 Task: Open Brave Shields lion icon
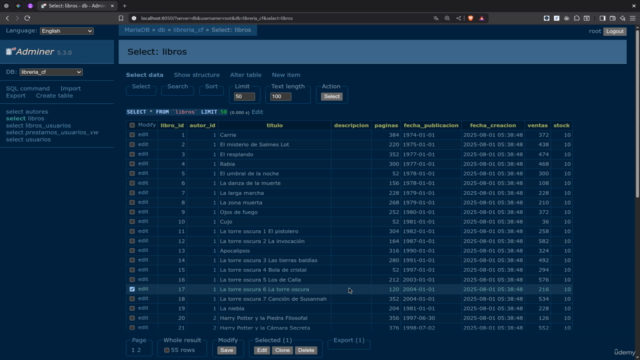471,18
